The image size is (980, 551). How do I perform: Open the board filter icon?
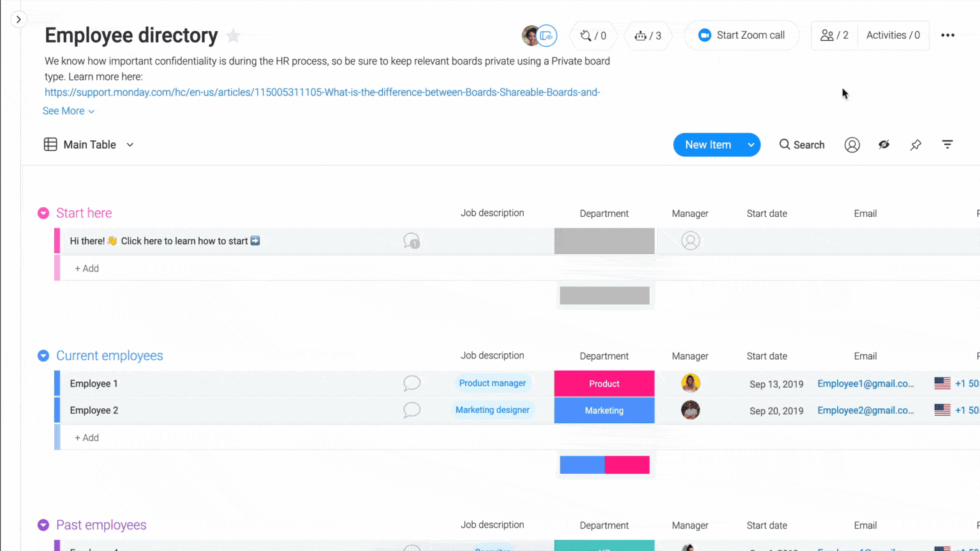tap(947, 144)
